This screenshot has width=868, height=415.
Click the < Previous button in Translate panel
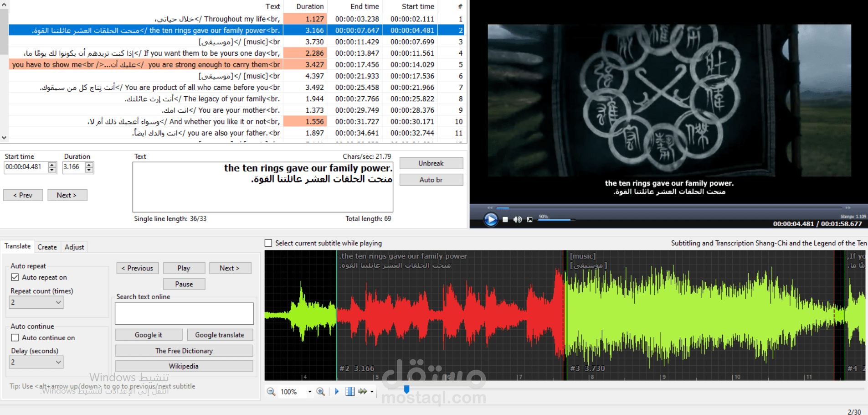pos(137,268)
